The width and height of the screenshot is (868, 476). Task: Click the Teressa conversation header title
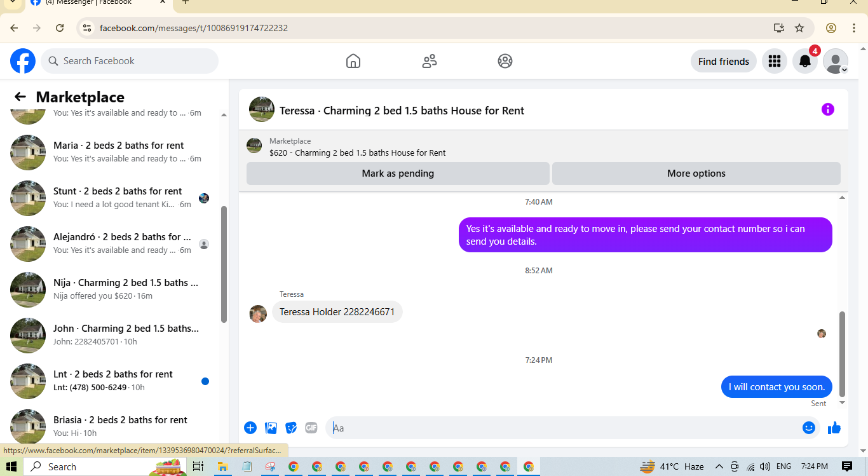(402, 111)
